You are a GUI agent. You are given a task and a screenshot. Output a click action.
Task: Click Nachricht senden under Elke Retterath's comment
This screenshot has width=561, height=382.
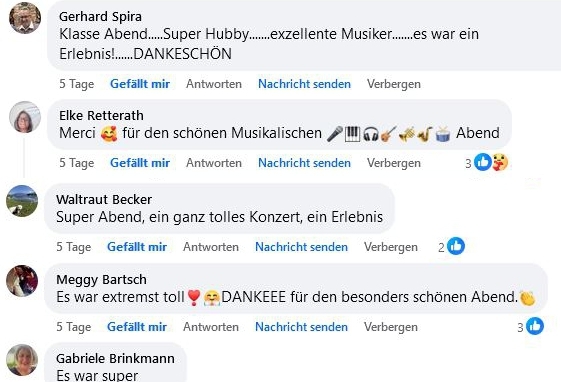pos(304,163)
